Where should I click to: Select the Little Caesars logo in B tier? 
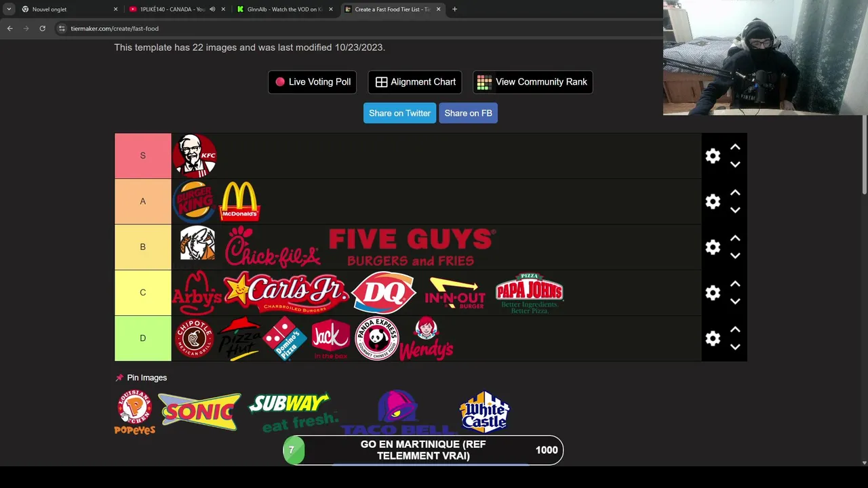coord(197,244)
